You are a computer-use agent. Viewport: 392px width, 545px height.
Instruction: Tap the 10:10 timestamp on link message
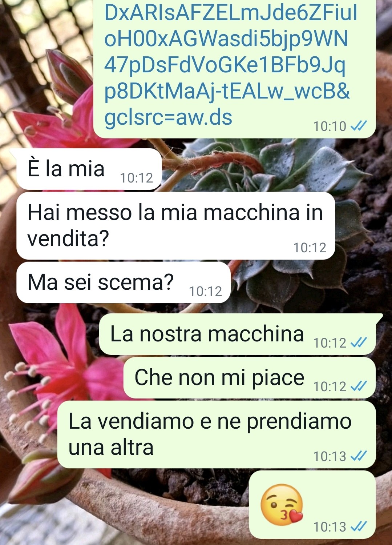[x=330, y=126]
